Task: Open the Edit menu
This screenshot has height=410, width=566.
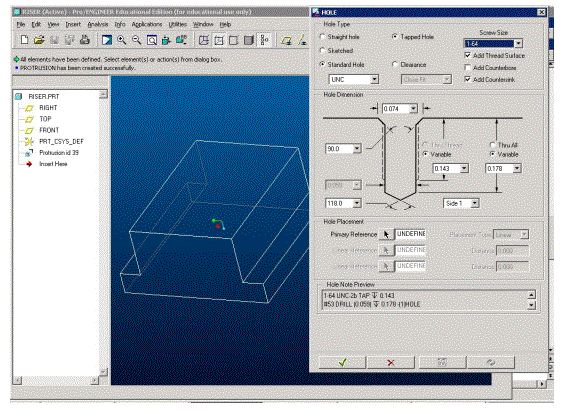Action: 36,24
